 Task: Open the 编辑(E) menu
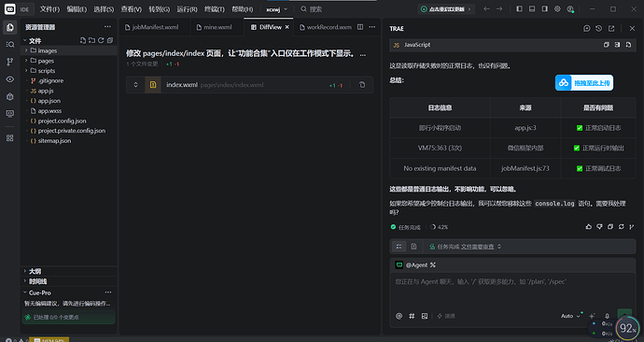point(77,9)
